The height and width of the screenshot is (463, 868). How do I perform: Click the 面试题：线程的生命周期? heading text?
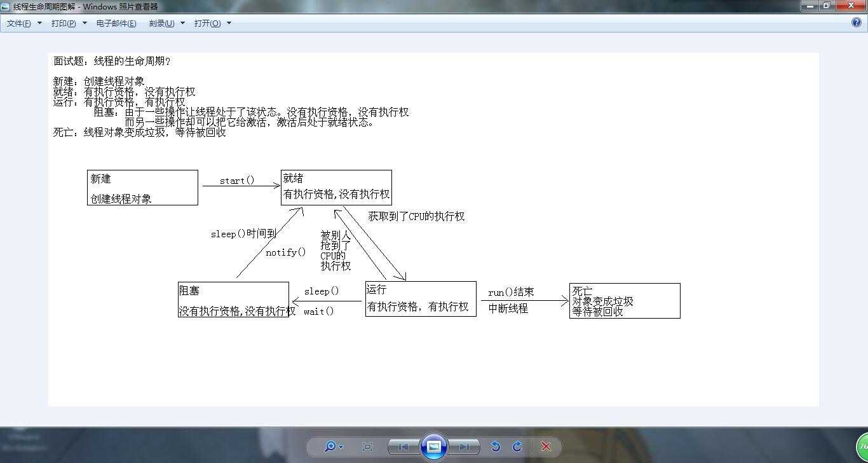tap(112, 61)
